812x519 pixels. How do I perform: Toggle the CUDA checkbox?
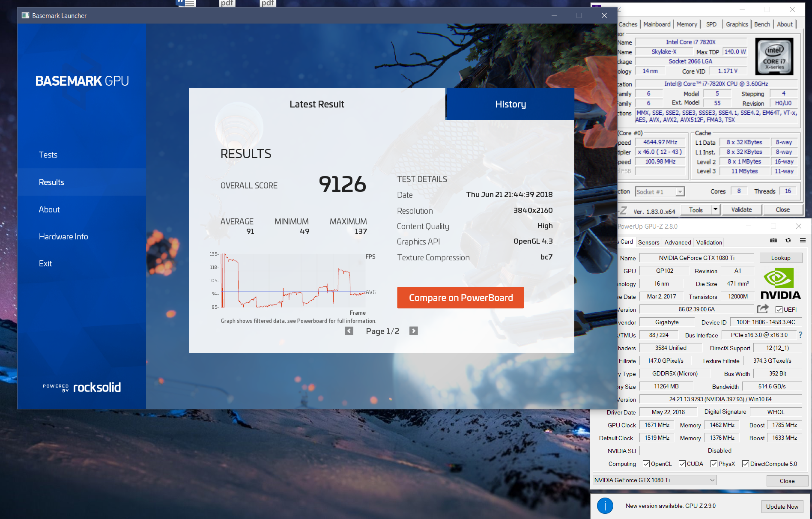click(682, 464)
